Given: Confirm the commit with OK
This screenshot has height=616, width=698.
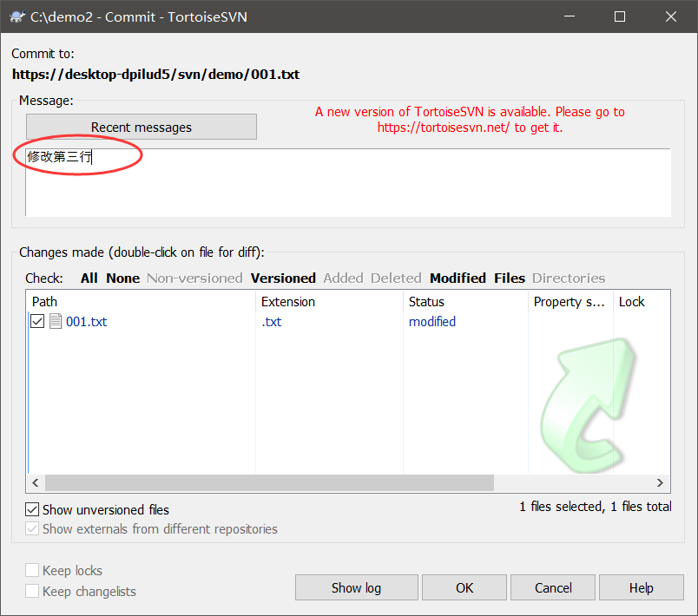Looking at the screenshot, I should coord(464,587).
